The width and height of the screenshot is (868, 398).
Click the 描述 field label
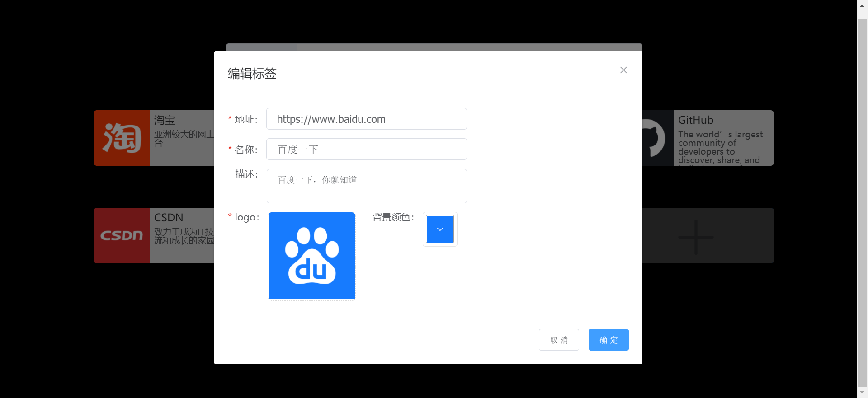246,174
